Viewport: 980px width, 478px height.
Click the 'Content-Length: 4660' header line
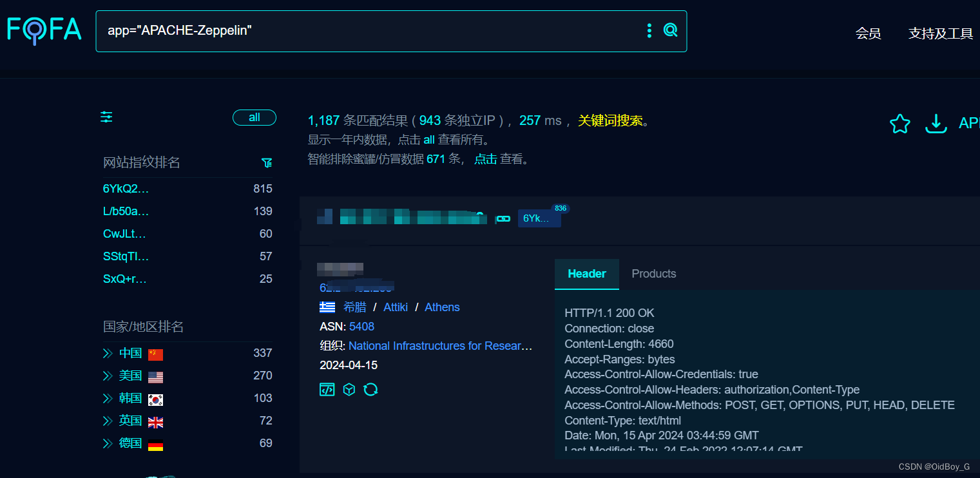[x=619, y=344]
